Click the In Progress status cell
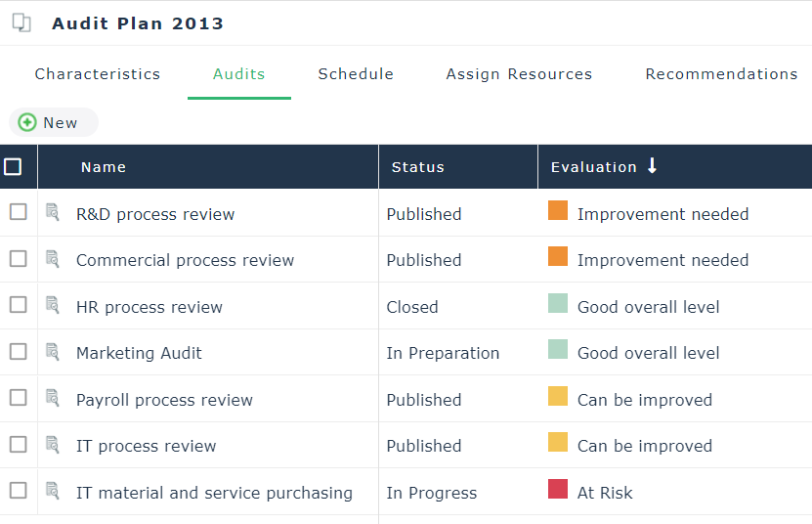Screen dimensions: 812x524 click(431, 493)
